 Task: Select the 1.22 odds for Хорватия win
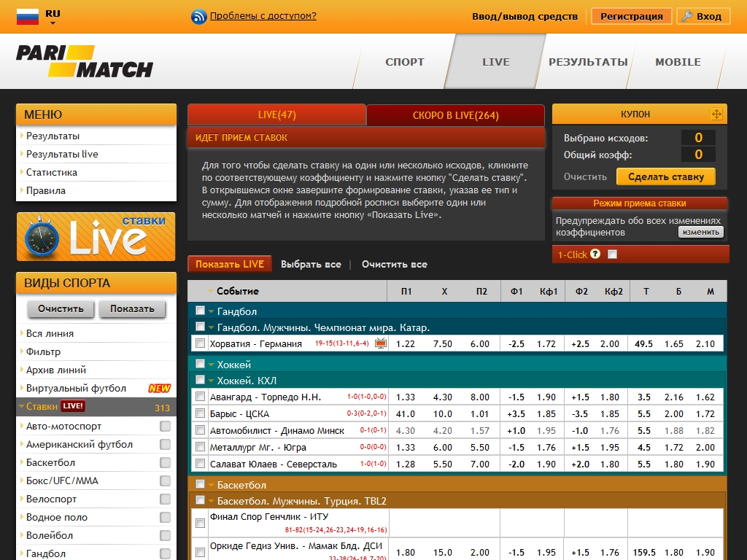[x=406, y=344]
